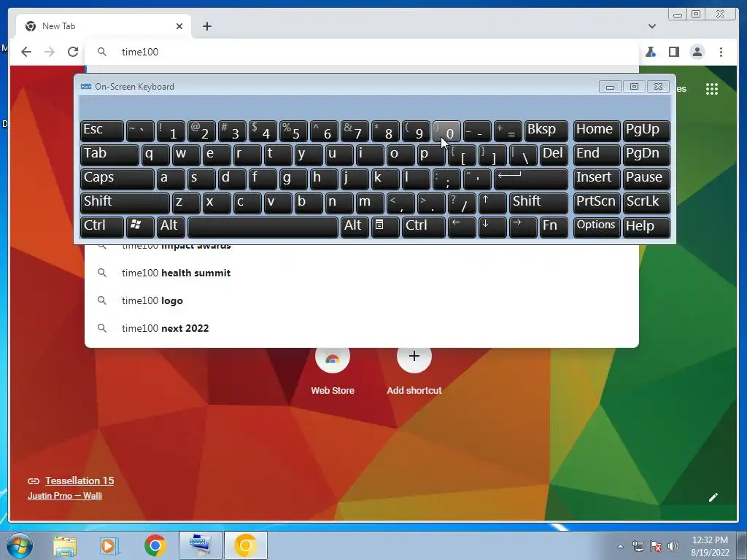Tap the letter q key
747x560 pixels.
[x=155, y=155]
